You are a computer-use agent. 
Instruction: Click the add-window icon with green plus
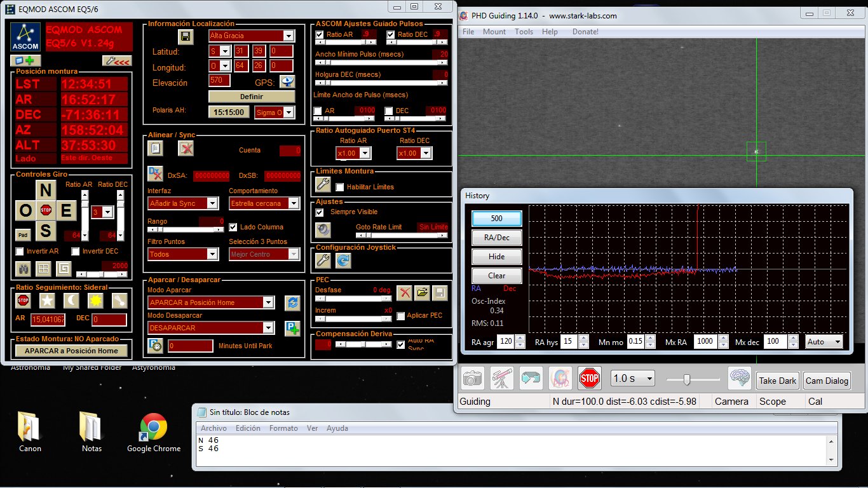point(26,61)
